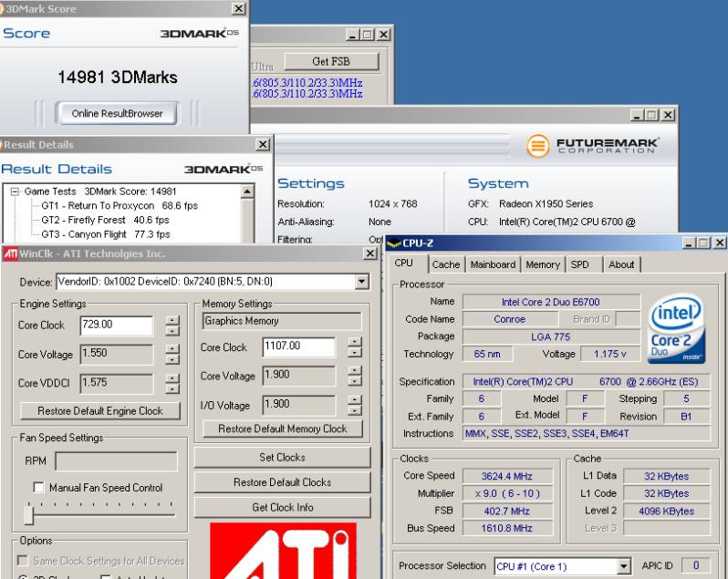Close the WinClk window
This screenshot has height=579, width=728.
(x=369, y=253)
